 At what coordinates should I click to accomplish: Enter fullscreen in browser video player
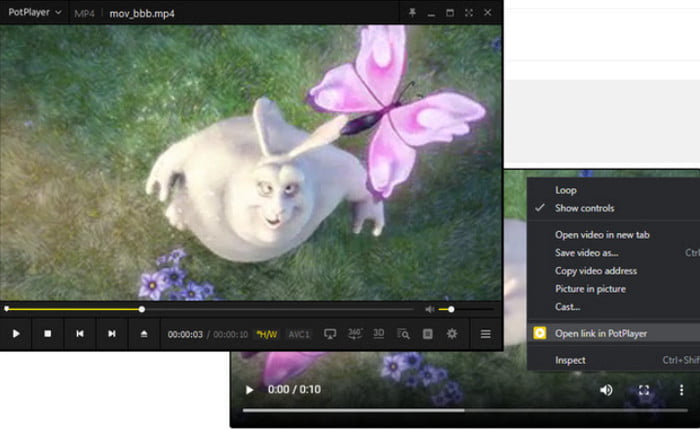(x=644, y=390)
